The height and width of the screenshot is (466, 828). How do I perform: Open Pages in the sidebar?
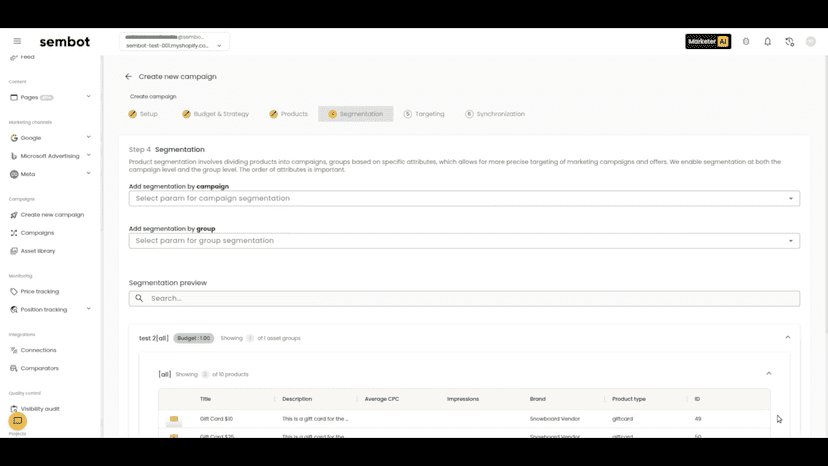pyautogui.click(x=30, y=97)
